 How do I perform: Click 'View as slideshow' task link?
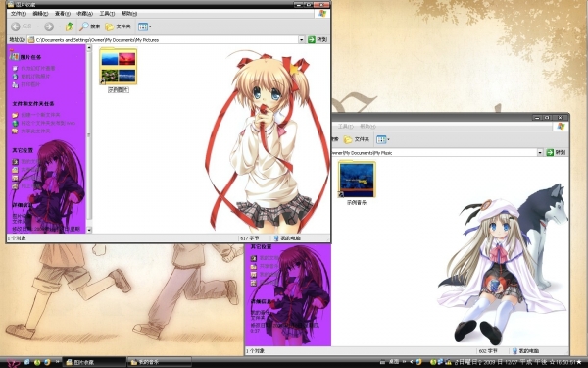pos(38,68)
